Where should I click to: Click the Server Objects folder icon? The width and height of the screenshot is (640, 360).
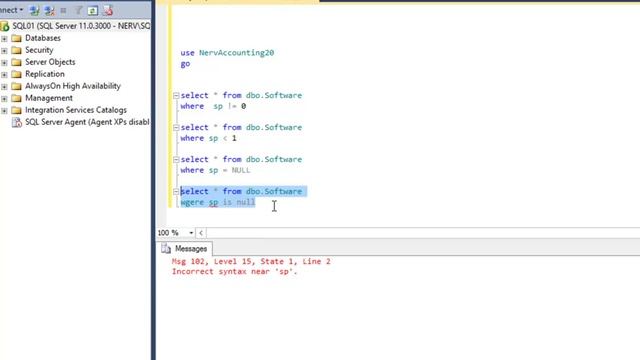(x=16, y=62)
